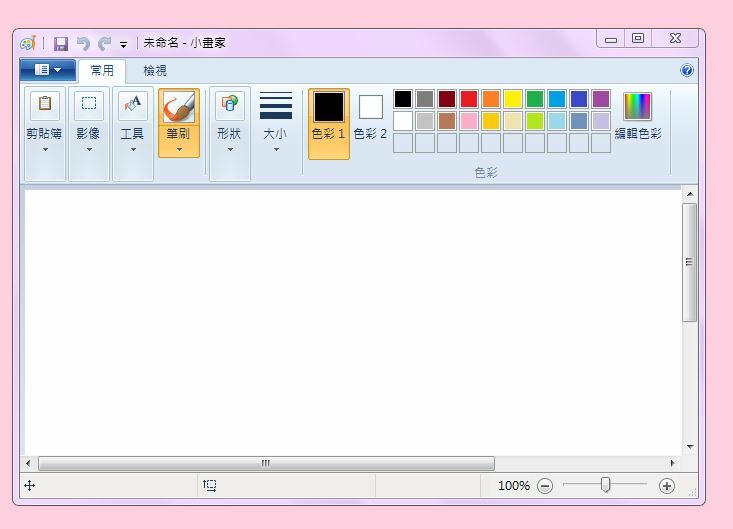733x529 pixels.
Task: Pick the light turquoise color swatch
Action: click(x=557, y=121)
